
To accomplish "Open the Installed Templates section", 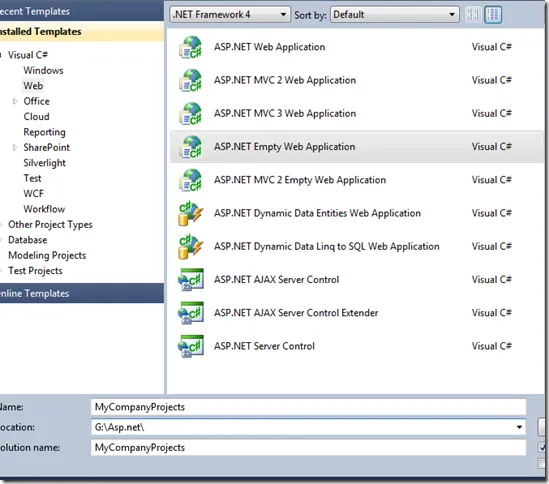I will click(81, 32).
